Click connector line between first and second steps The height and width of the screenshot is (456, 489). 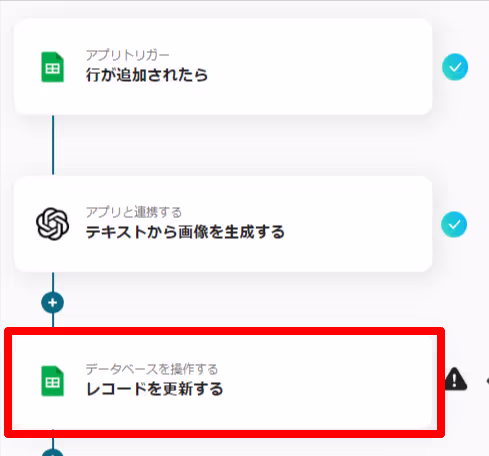[x=53, y=145]
